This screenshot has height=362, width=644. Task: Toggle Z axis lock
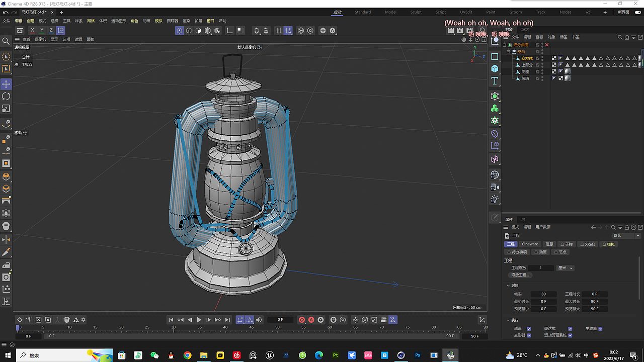tap(51, 31)
